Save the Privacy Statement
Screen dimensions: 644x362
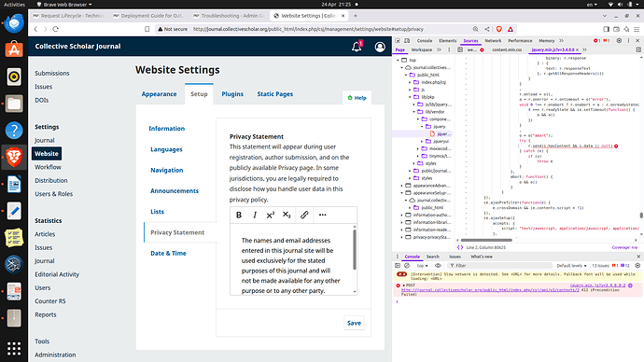coord(354,323)
